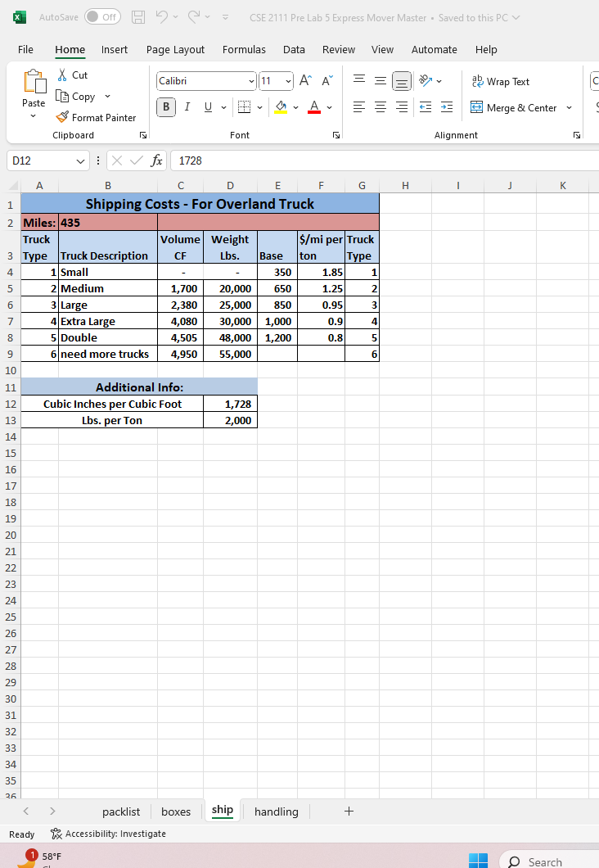The image size is (599, 868).
Task: Toggle Bottom Align button
Action: (x=402, y=81)
